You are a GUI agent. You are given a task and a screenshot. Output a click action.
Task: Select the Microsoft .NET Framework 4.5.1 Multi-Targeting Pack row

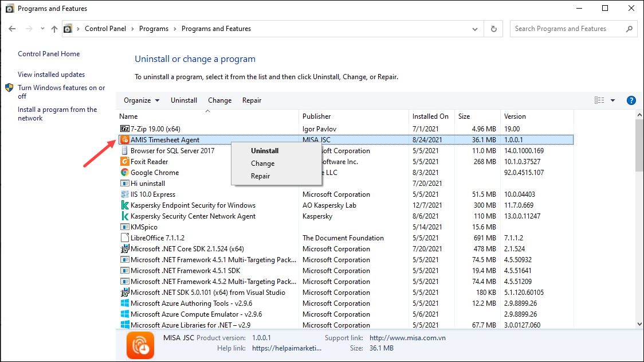coord(346,260)
